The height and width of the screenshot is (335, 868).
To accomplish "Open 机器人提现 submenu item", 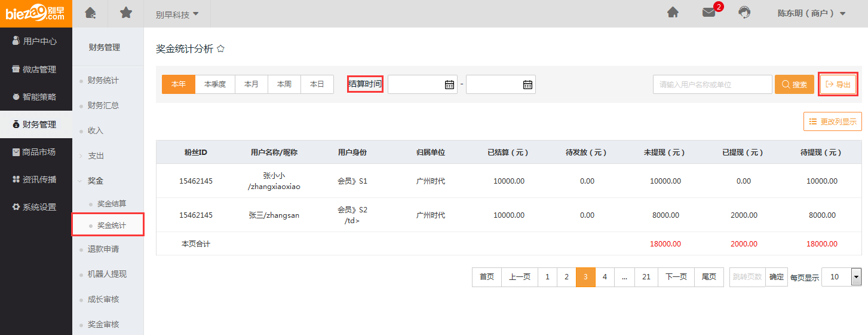I will pos(107,274).
